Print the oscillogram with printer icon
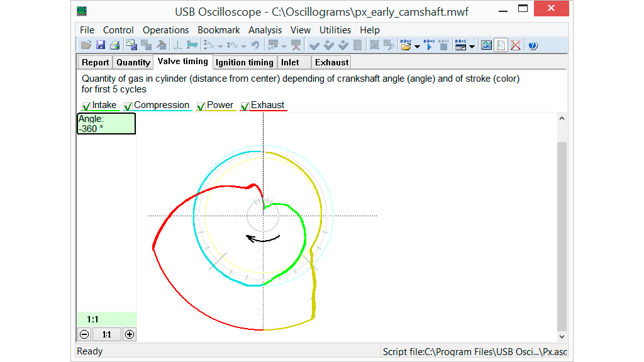Image resolution: width=644 pixels, height=362 pixels. tap(115, 45)
